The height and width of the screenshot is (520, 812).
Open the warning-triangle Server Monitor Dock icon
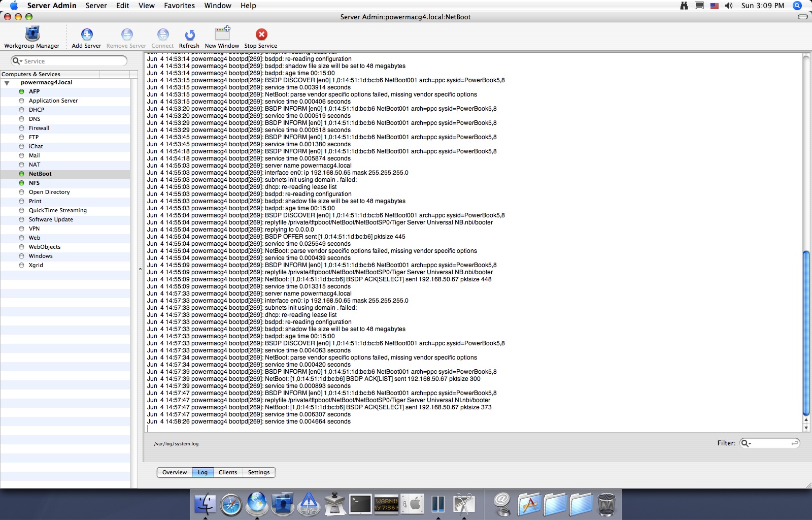[309, 504]
